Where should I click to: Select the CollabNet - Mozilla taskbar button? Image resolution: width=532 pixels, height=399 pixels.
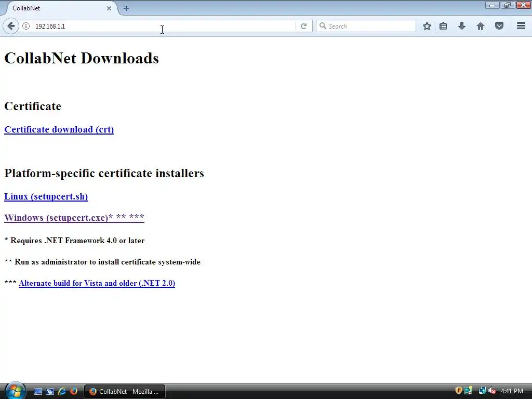(x=125, y=392)
